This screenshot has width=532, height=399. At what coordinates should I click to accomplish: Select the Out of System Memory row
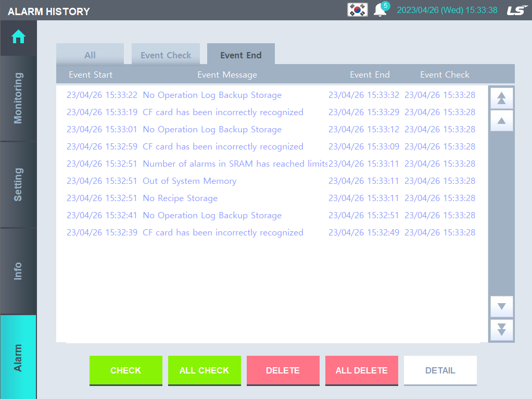pos(271,181)
